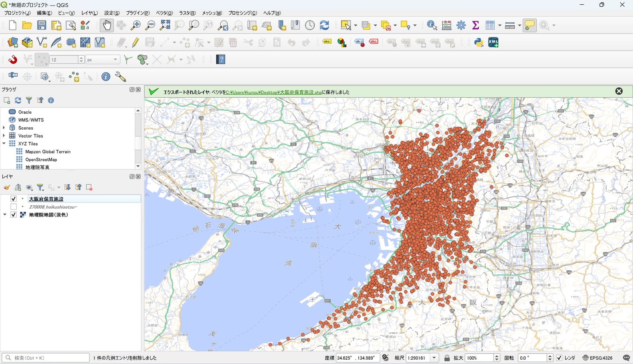
Task: Collapse the 地理院地図(淡色) layer entry
Action: 5,215
